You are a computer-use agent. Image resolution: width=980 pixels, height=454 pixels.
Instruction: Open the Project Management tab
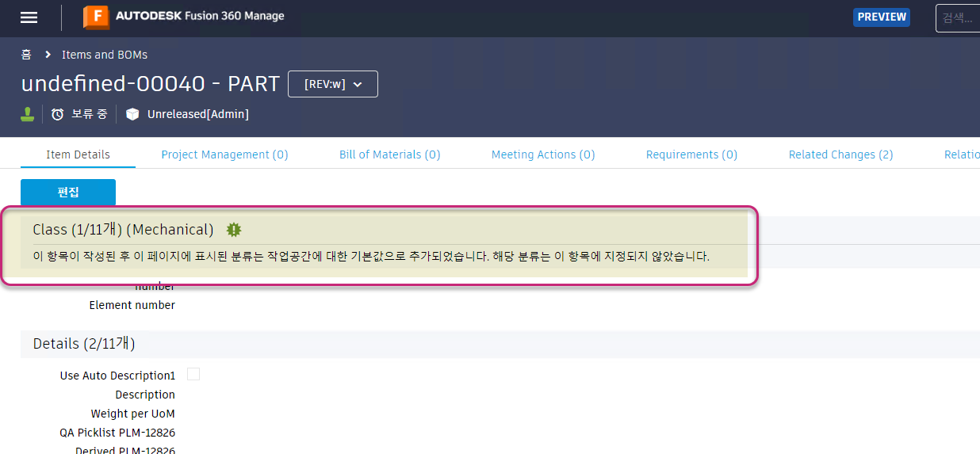pyautogui.click(x=224, y=155)
